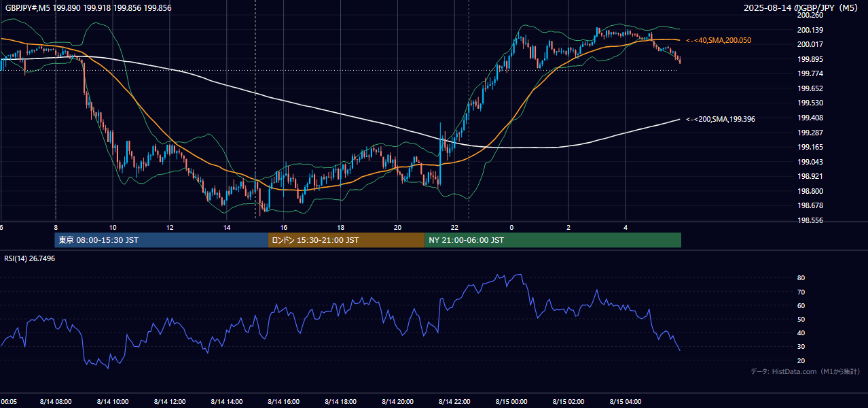
Task: Click hour label 0 under price chart
Action: (x=512, y=228)
